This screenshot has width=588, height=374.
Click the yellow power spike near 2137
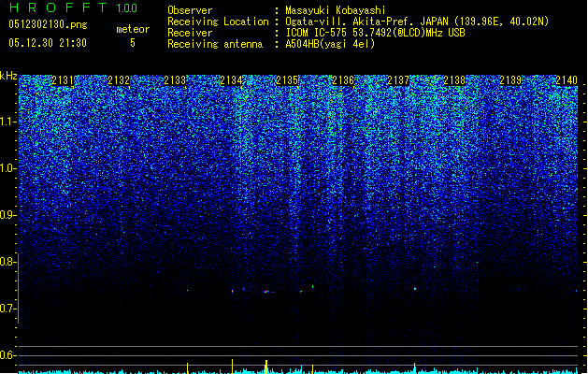pyautogui.click(x=414, y=368)
